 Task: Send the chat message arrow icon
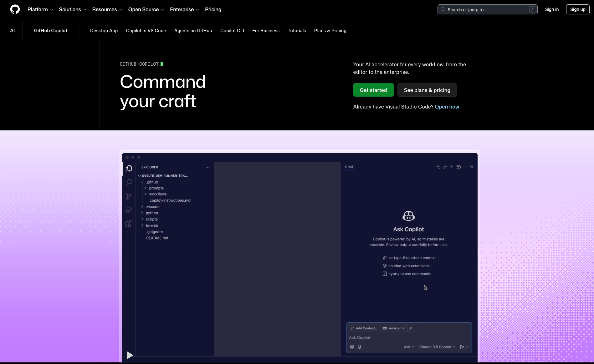(462, 347)
